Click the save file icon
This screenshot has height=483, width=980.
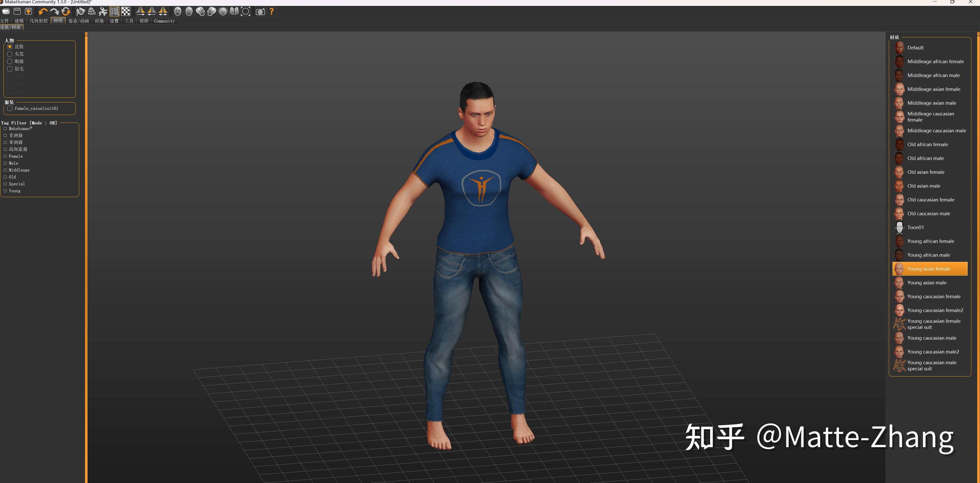click(x=17, y=12)
